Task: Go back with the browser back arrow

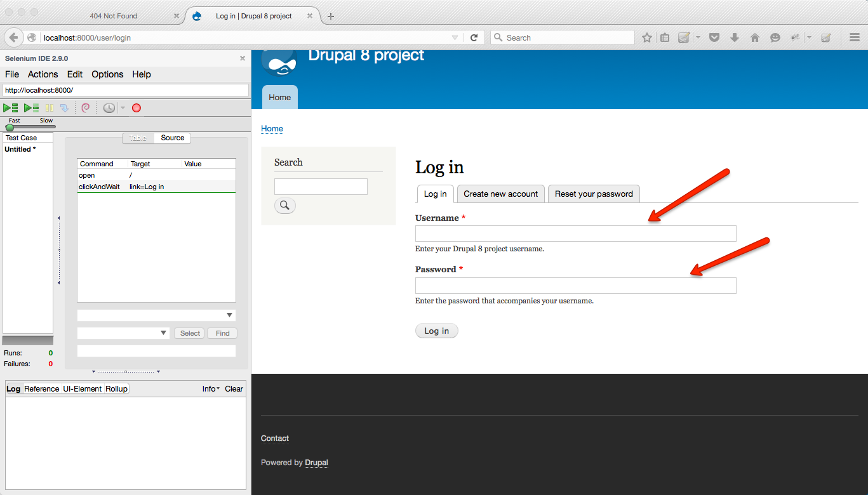Action: point(14,37)
